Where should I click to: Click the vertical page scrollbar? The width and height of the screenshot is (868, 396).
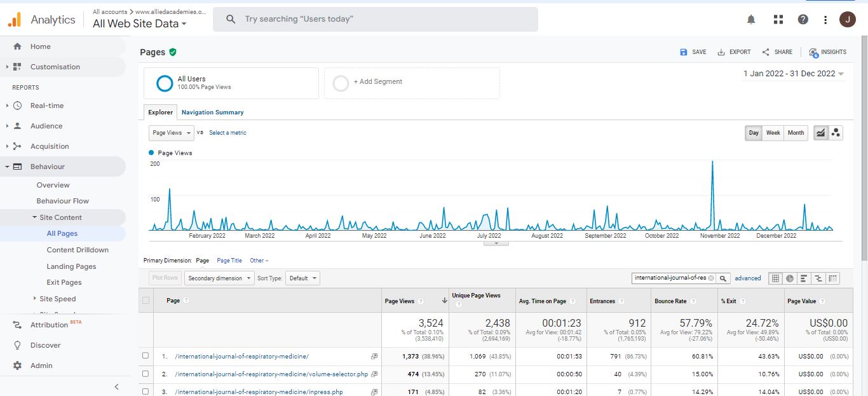[864, 159]
